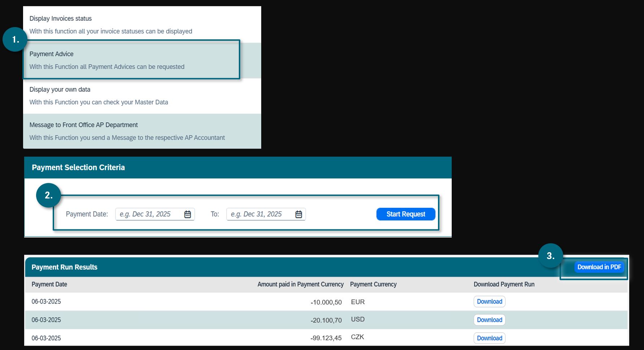The image size is (644, 350).
Task: Sort by Payment Date column header
Action: tap(49, 284)
